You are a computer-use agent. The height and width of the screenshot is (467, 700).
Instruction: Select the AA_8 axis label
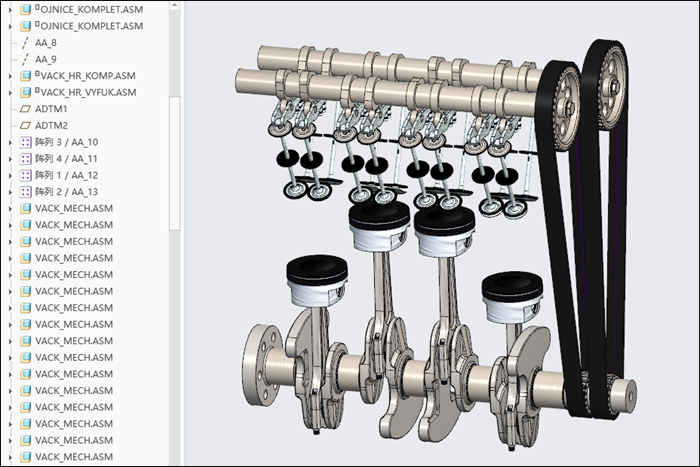click(46, 43)
